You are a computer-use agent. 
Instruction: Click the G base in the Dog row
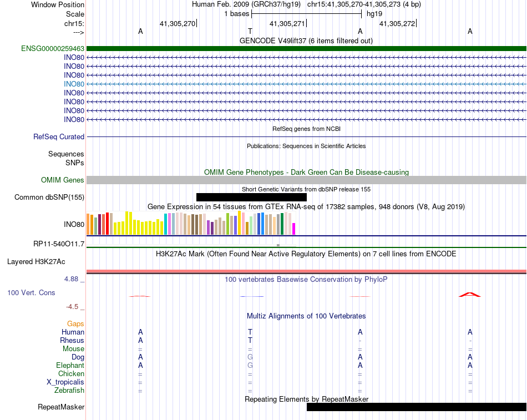pyautogui.click(x=250, y=357)
